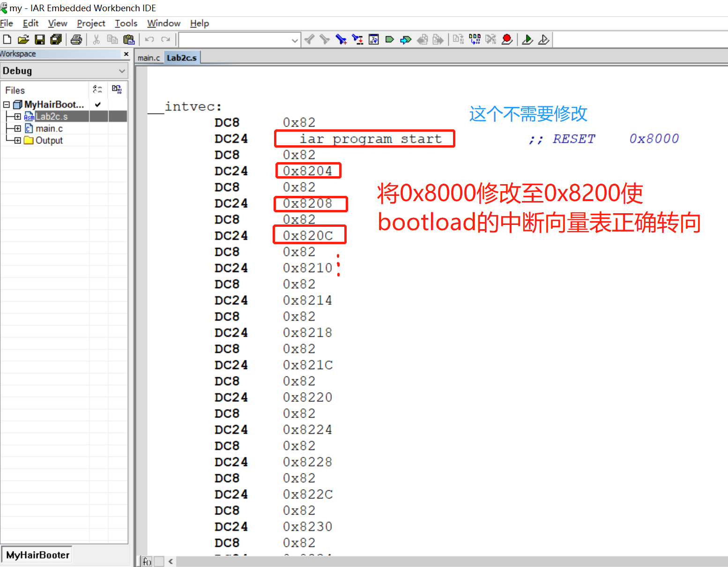The height and width of the screenshot is (567, 728).
Task: Toggle breakpoint with red dot icon
Action: [507, 39]
